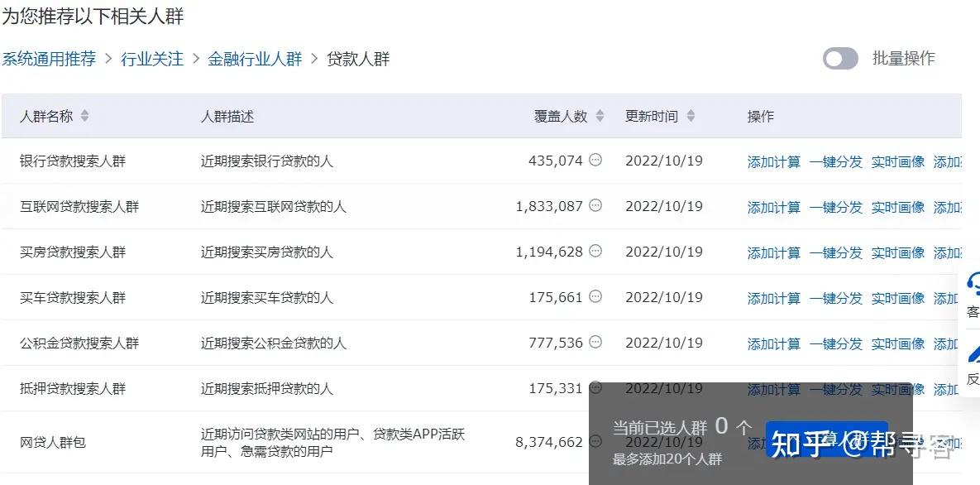Open details icon next to 1,194,628
The height and width of the screenshot is (485, 980).
tap(595, 251)
